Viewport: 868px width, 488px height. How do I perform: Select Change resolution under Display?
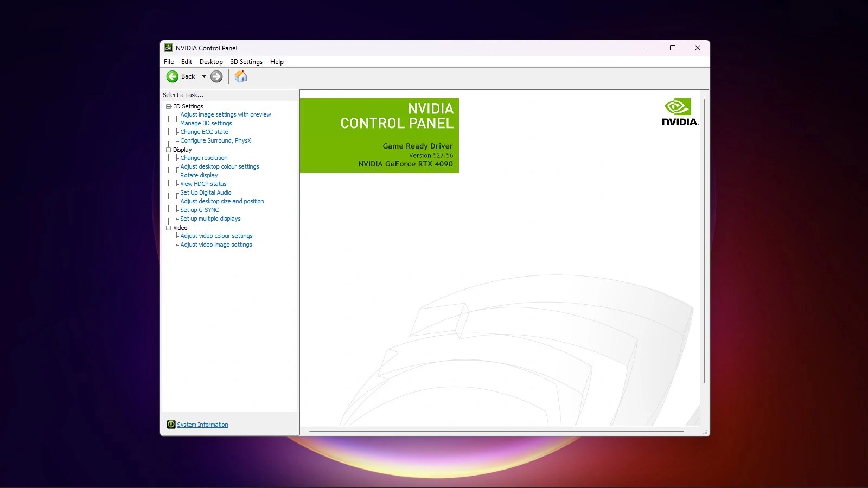[203, 158]
